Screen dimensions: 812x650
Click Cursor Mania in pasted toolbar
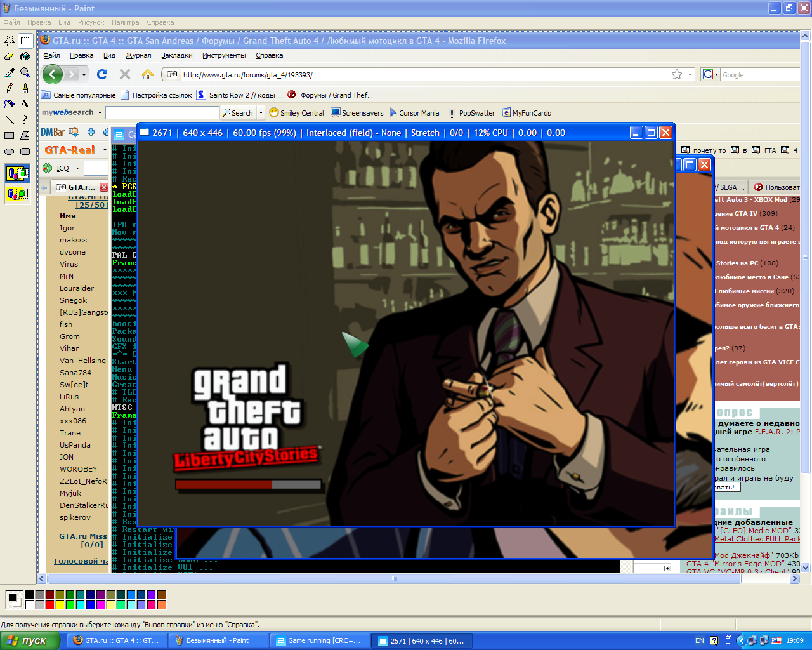pyautogui.click(x=414, y=113)
